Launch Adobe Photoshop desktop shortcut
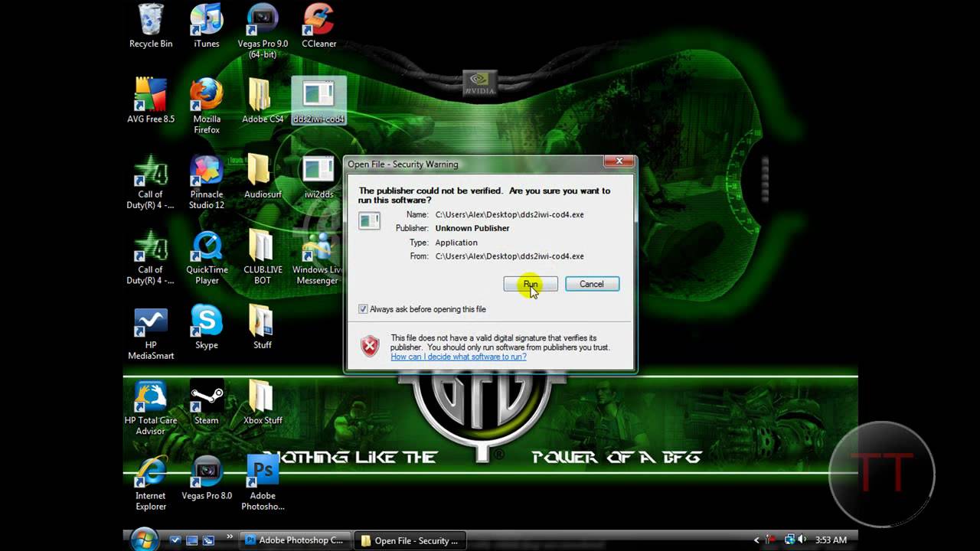Viewport: 980px width, 551px height. coord(263,484)
